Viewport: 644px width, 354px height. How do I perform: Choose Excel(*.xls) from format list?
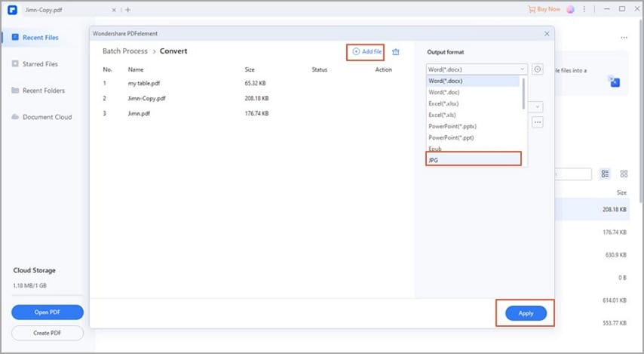[473, 115]
